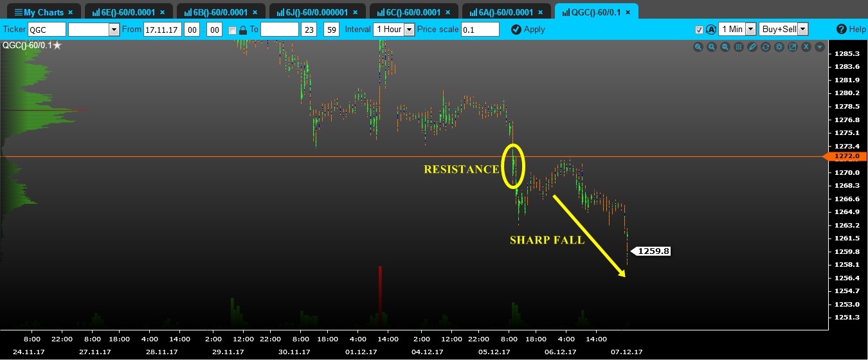Click the auto-refresh 'A' icon

coord(710,30)
